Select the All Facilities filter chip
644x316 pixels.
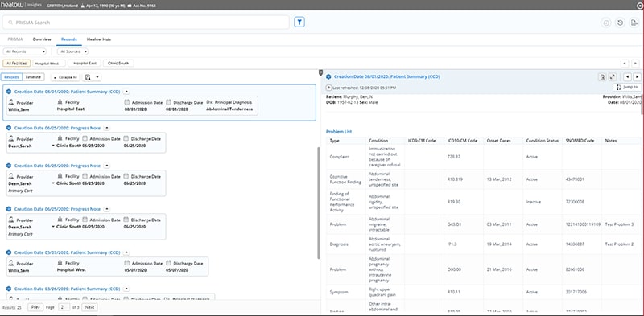point(17,64)
